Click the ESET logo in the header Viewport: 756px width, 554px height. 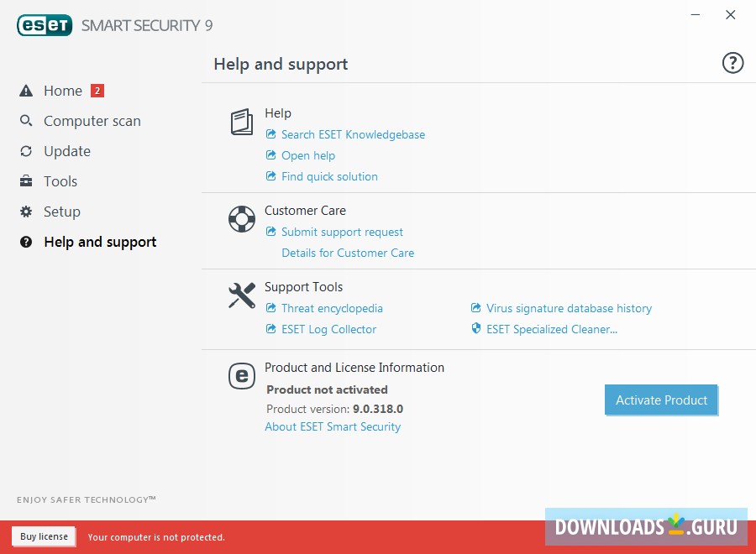coord(45,25)
